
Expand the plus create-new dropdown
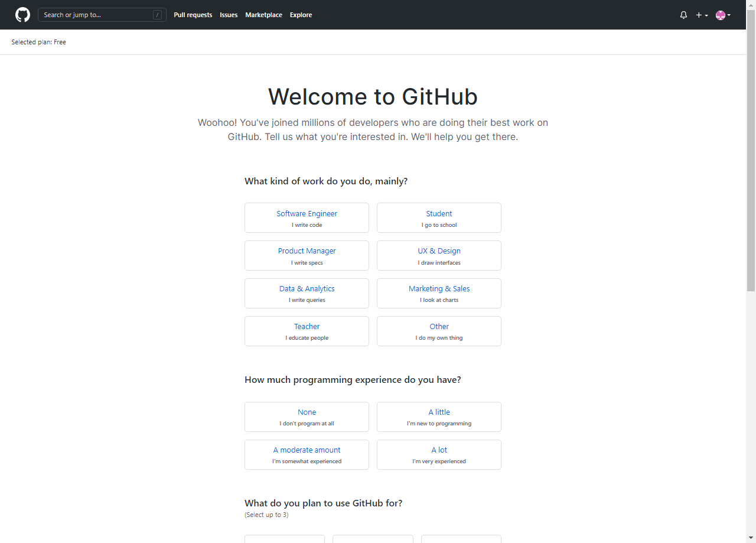[x=702, y=15]
